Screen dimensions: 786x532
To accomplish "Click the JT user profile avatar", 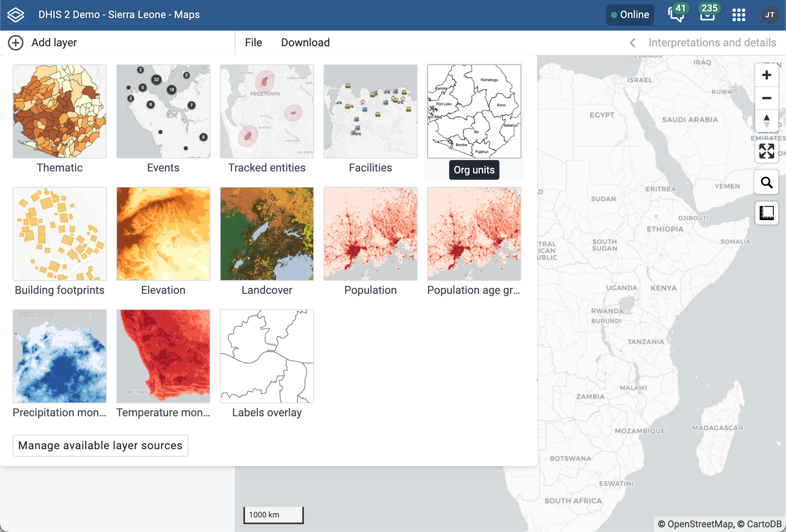I will coord(770,15).
